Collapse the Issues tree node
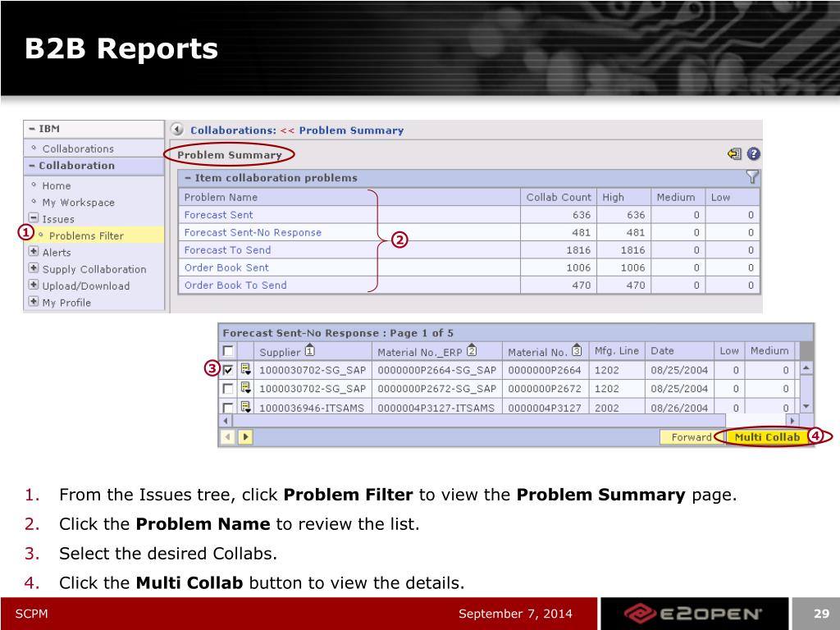This screenshot has width=840, height=630. point(33,218)
